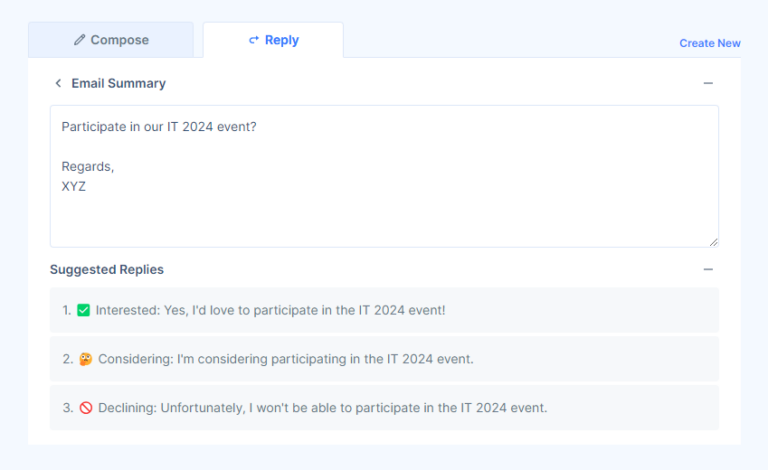
Task: Click the reply arrow icon on the Reply tab
Action: point(254,40)
